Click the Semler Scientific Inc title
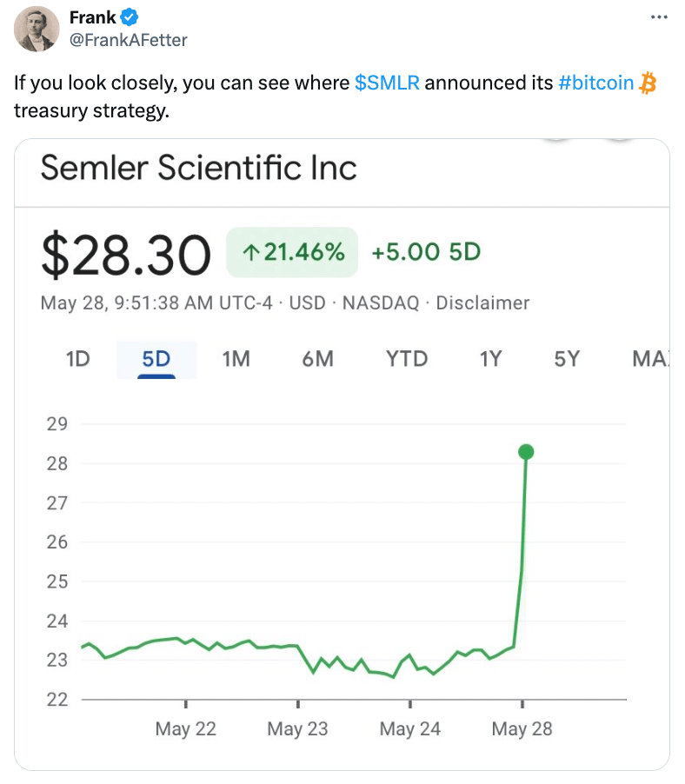 tap(199, 167)
